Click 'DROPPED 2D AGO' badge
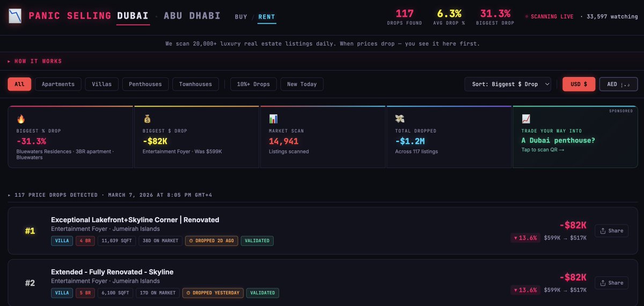The width and height of the screenshot is (644, 306). coord(211,241)
